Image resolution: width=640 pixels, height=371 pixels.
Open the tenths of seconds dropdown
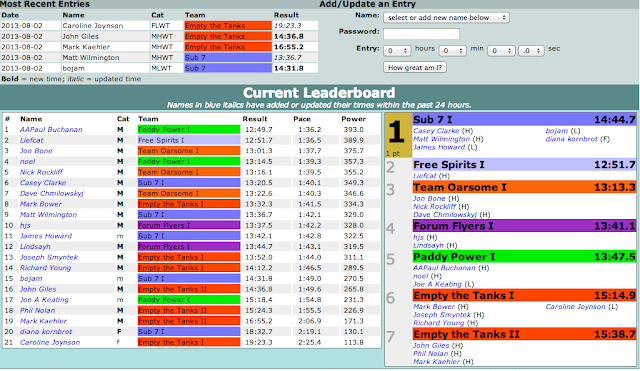tap(531, 51)
